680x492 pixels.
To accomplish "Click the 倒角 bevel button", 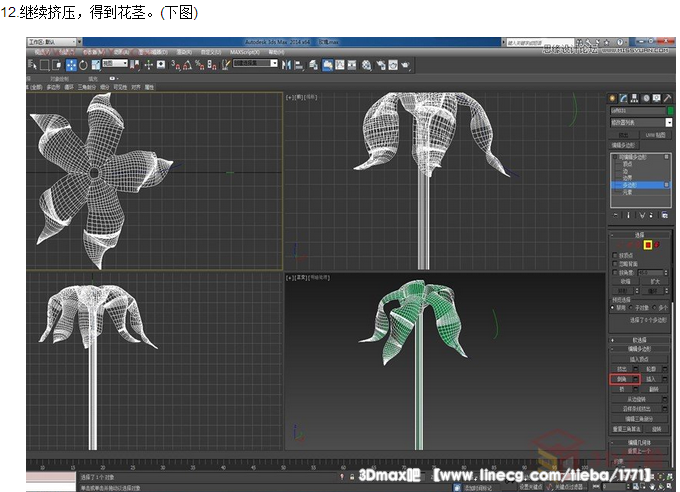I will (622, 379).
